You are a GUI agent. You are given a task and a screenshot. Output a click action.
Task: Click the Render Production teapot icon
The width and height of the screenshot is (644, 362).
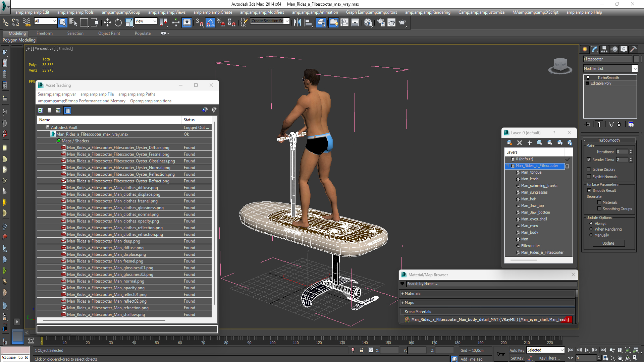click(x=402, y=22)
